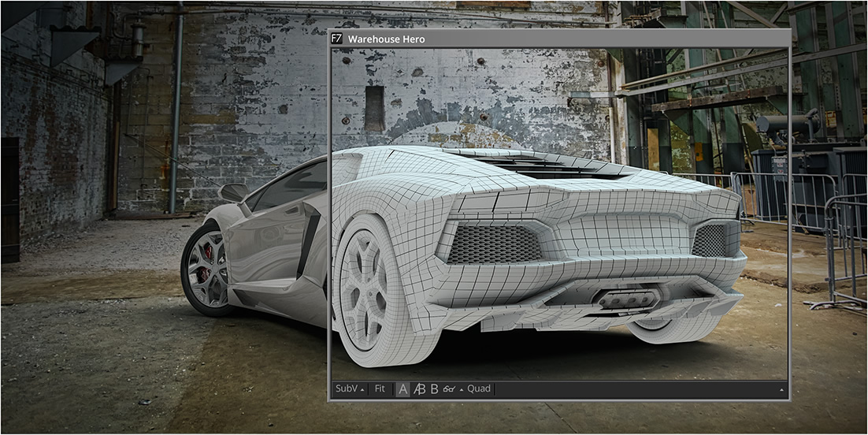
Task: Switch to buffer B view
Action: 433,389
